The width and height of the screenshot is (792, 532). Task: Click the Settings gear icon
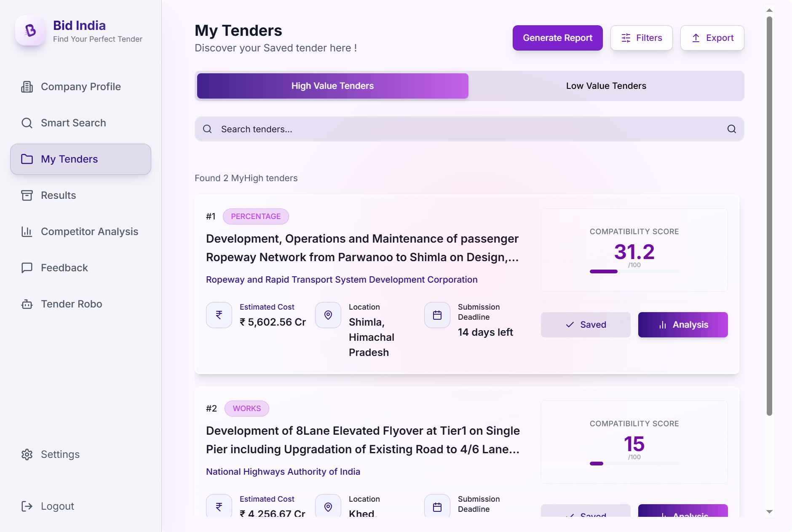[x=27, y=454]
